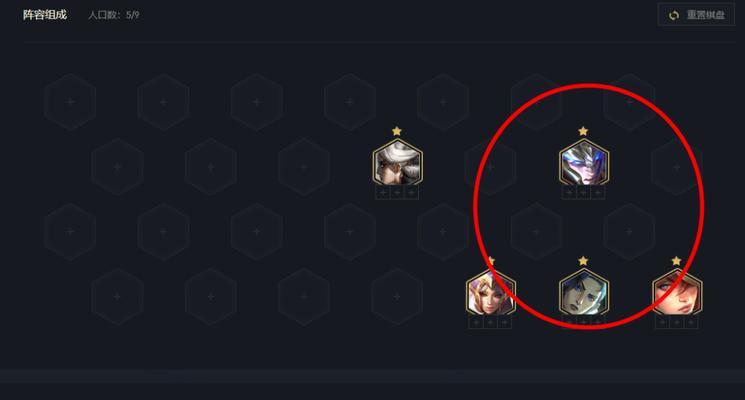The image size is (745, 400).
Task: Click the star above the blue-masked champion
Action: (583, 131)
